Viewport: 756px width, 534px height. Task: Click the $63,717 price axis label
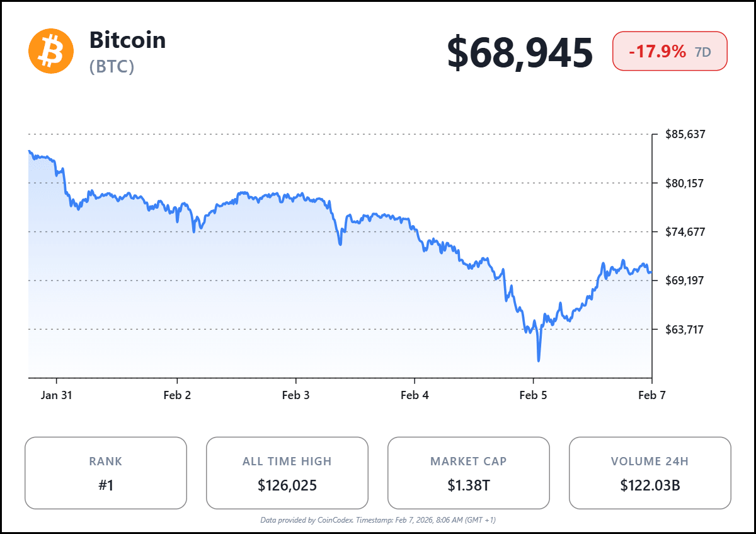(x=685, y=329)
